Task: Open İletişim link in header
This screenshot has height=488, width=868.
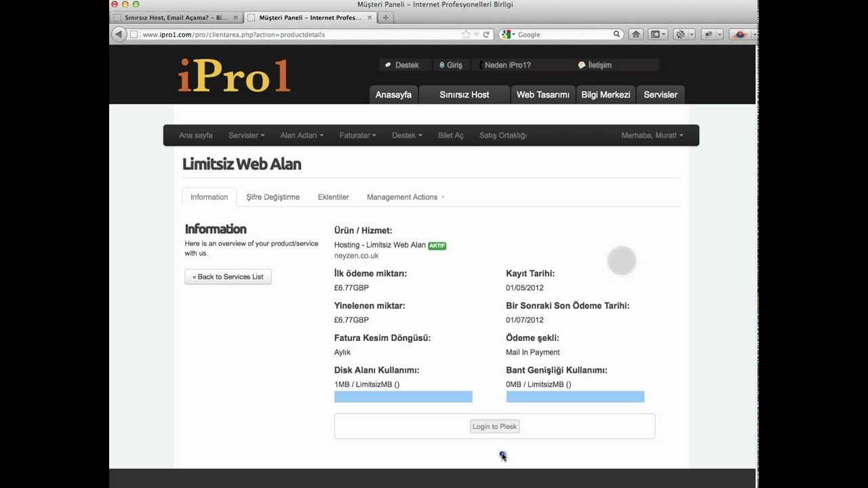Action: tap(595, 65)
